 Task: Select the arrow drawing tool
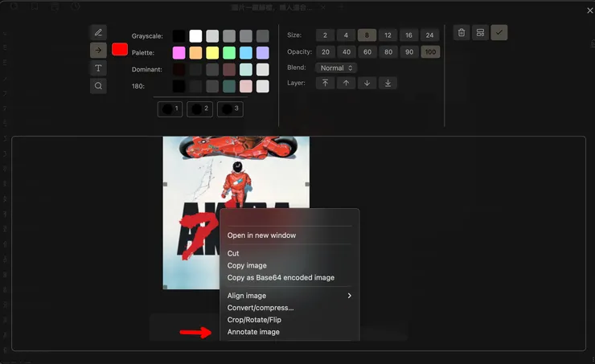click(98, 50)
